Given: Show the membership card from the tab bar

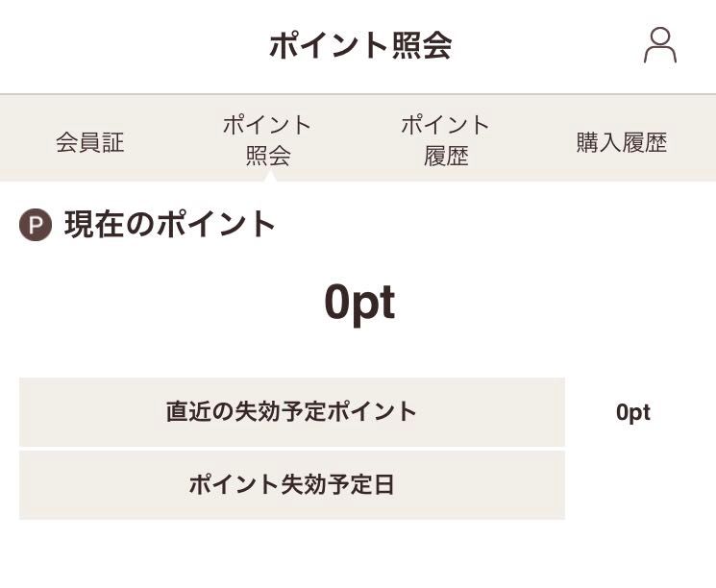Looking at the screenshot, I should coord(90,142).
